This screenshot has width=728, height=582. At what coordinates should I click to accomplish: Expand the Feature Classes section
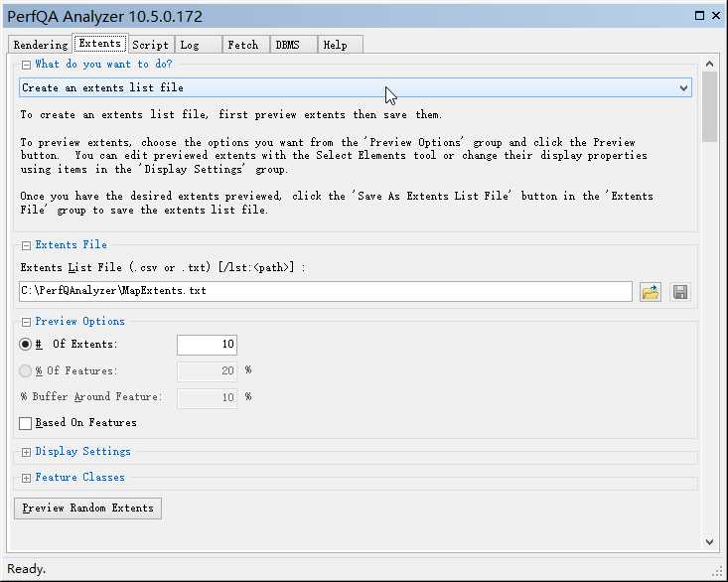click(27, 478)
